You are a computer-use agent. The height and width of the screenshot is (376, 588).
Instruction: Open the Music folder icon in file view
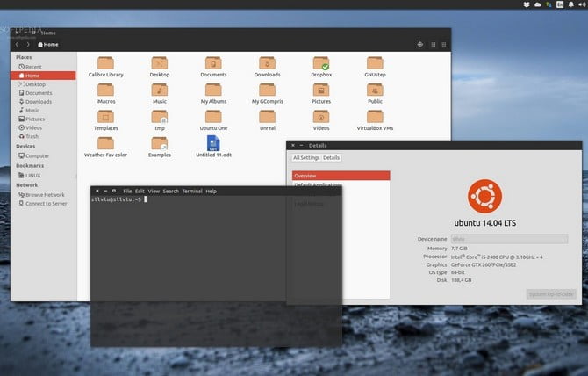[x=160, y=90]
